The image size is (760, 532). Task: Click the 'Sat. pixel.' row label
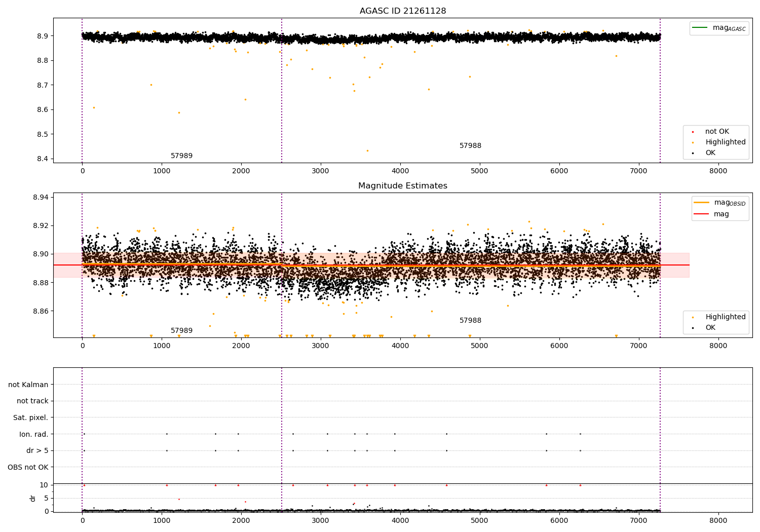click(31, 418)
